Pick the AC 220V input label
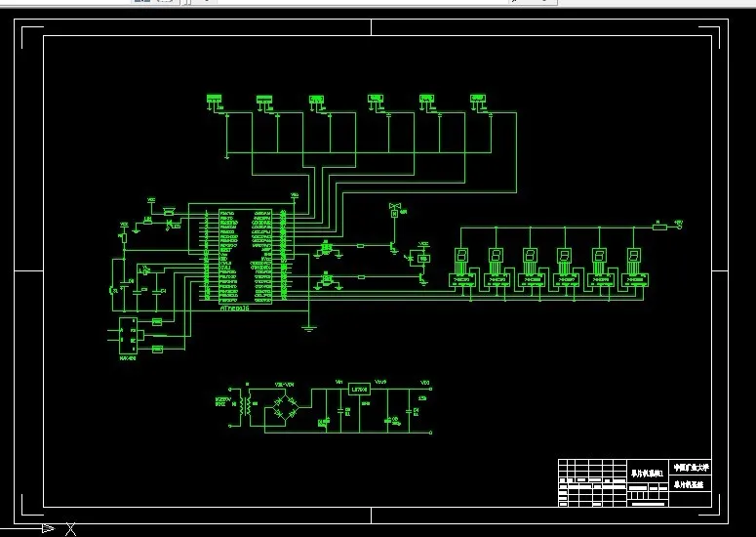The image size is (756, 537). click(x=221, y=401)
